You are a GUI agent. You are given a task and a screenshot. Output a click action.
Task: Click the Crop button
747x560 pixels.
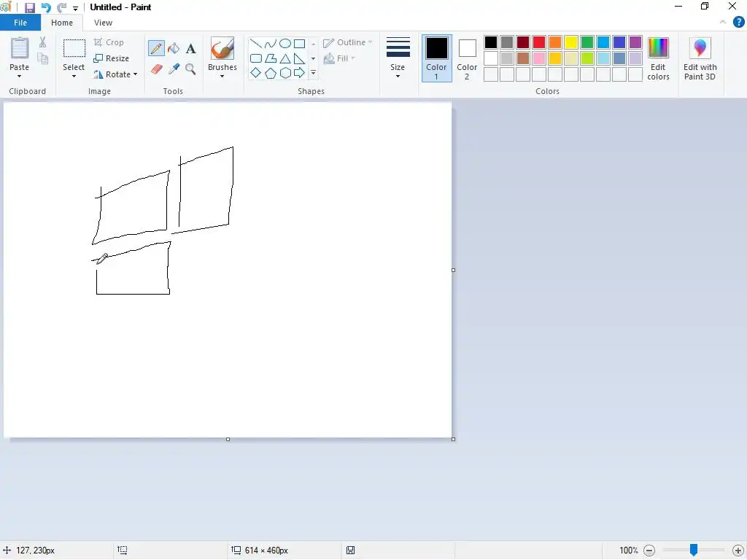point(109,42)
